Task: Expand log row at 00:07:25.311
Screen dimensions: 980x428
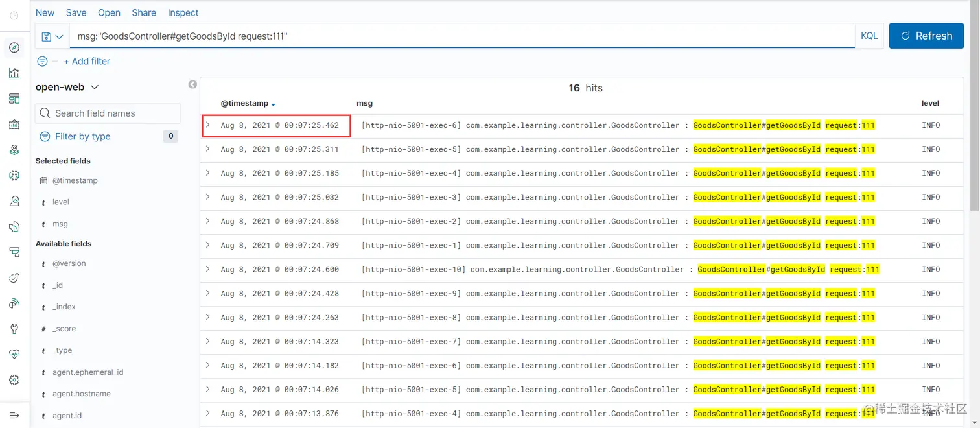Action: click(207, 149)
